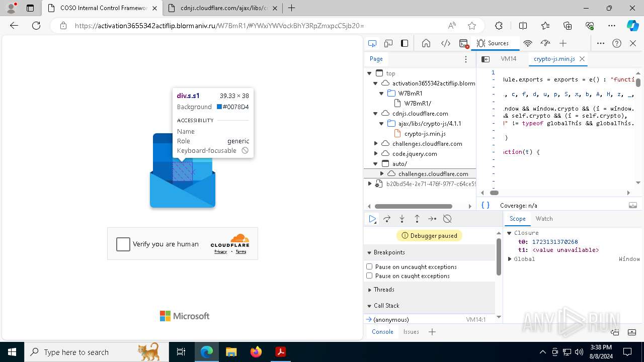Screen dimensions: 644x362
Task: Toggle device emulation mode
Action: point(388,43)
